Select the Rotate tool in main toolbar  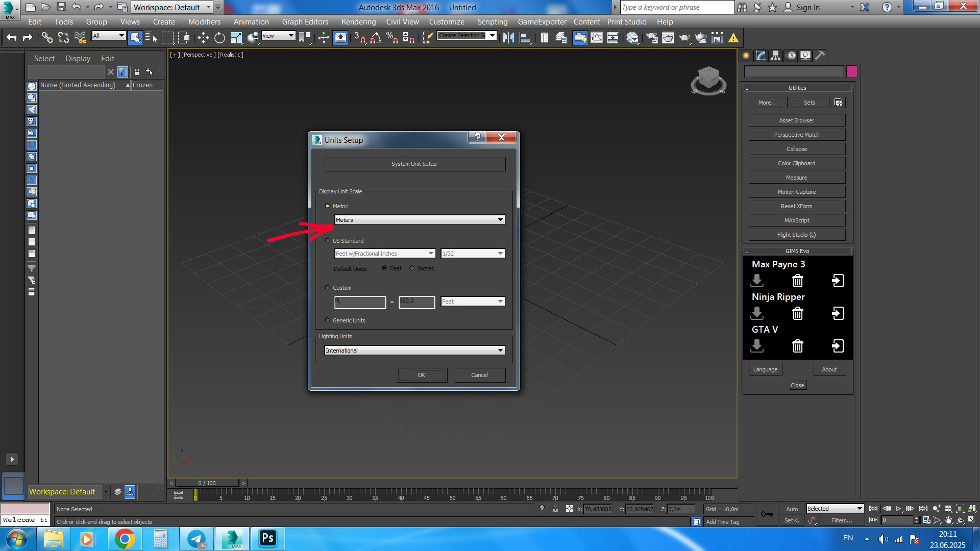pos(219,38)
